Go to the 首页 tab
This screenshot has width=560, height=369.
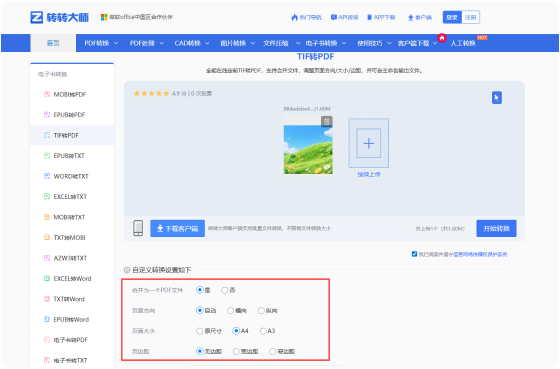53,43
